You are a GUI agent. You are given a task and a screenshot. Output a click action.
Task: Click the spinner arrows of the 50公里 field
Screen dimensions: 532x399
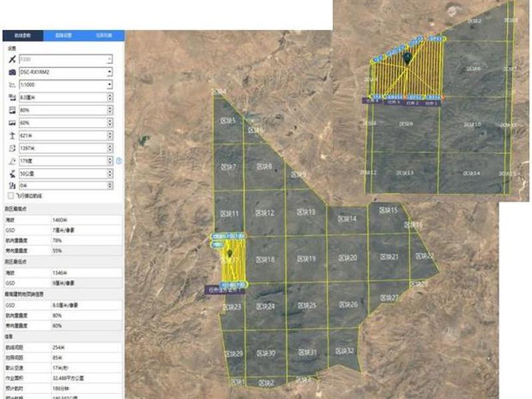tap(110, 174)
